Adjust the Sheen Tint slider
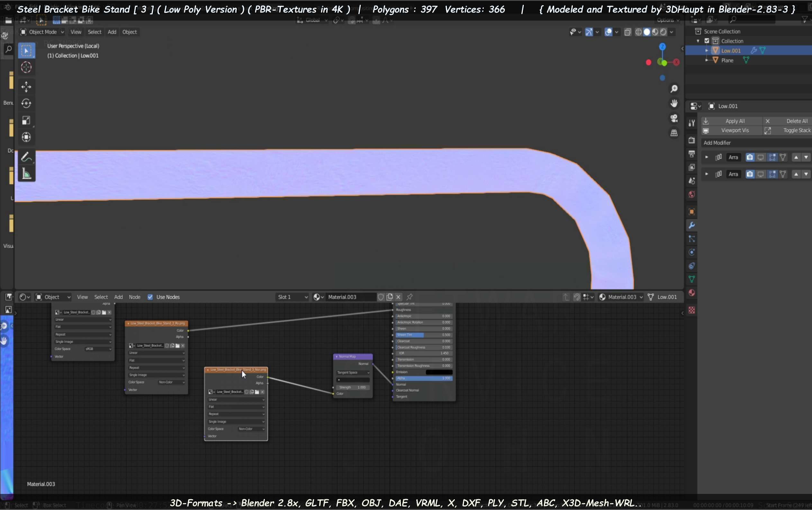This screenshot has height=510, width=812. (x=424, y=335)
